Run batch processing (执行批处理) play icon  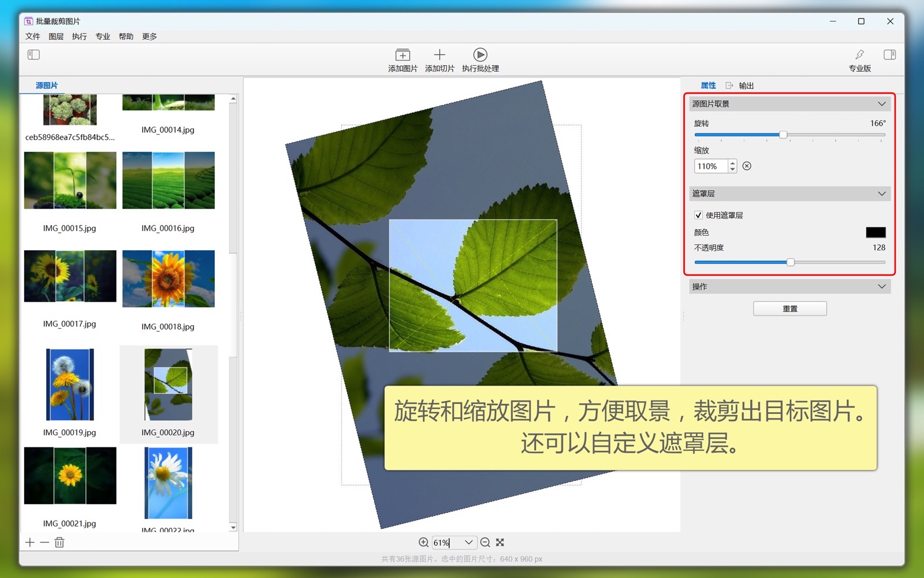pos(480,55)
